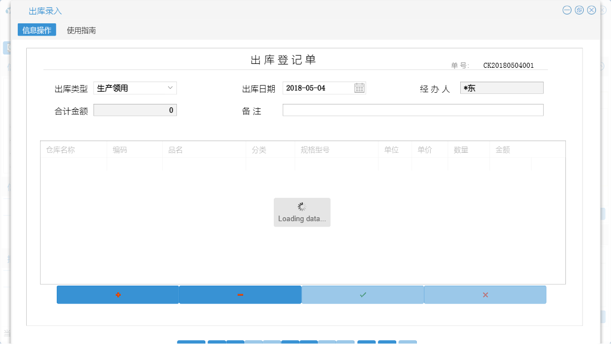The width and height of the screenshot is (611, 364).
Task: Click the chevron arrow on the 生产领用 combo box
Action: 171,87
